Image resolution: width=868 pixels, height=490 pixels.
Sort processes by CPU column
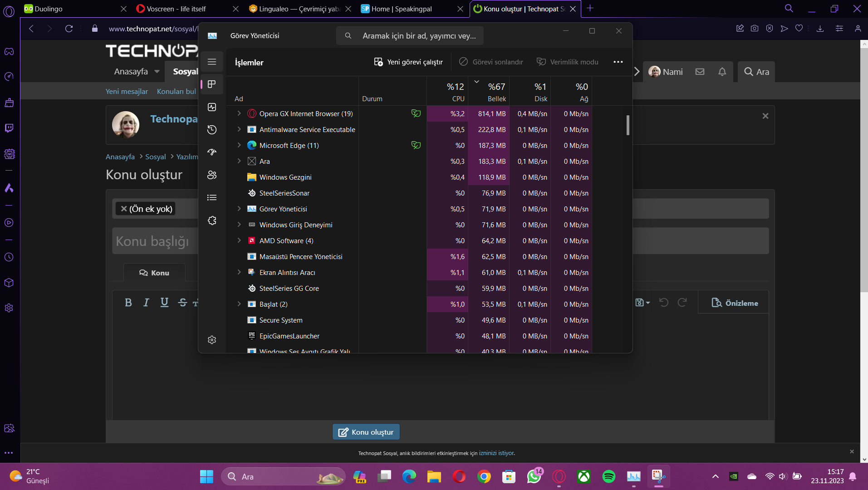[x=447, y=91]
